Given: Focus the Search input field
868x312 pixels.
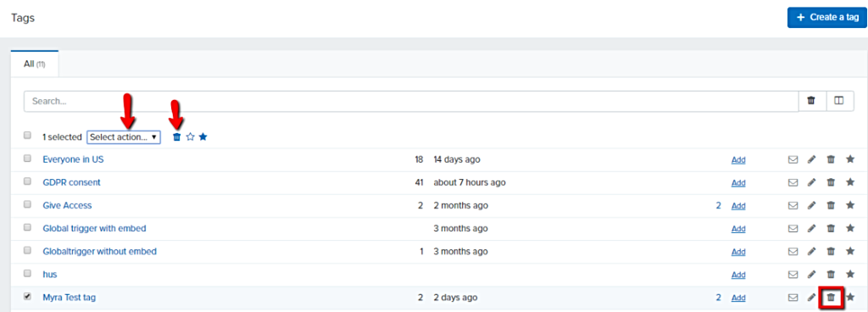Looking at the screenshot, I should 411,101.
